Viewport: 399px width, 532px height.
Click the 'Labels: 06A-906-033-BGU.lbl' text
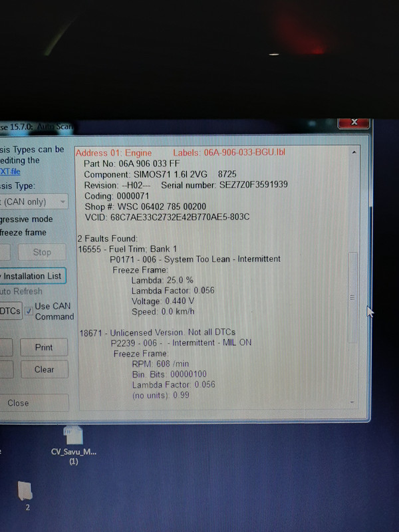click(229, 152)
